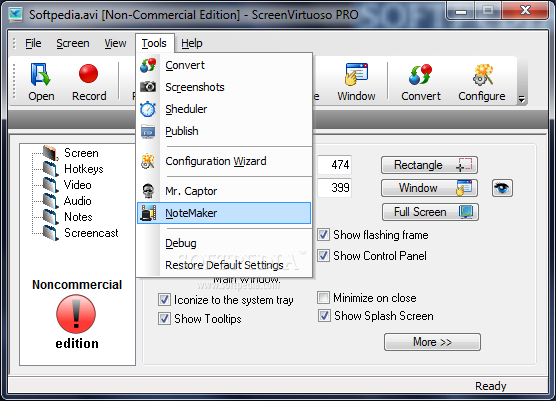Click the Rectangle capture button
The height and width of the screenshot is (401, 556).
429,165
